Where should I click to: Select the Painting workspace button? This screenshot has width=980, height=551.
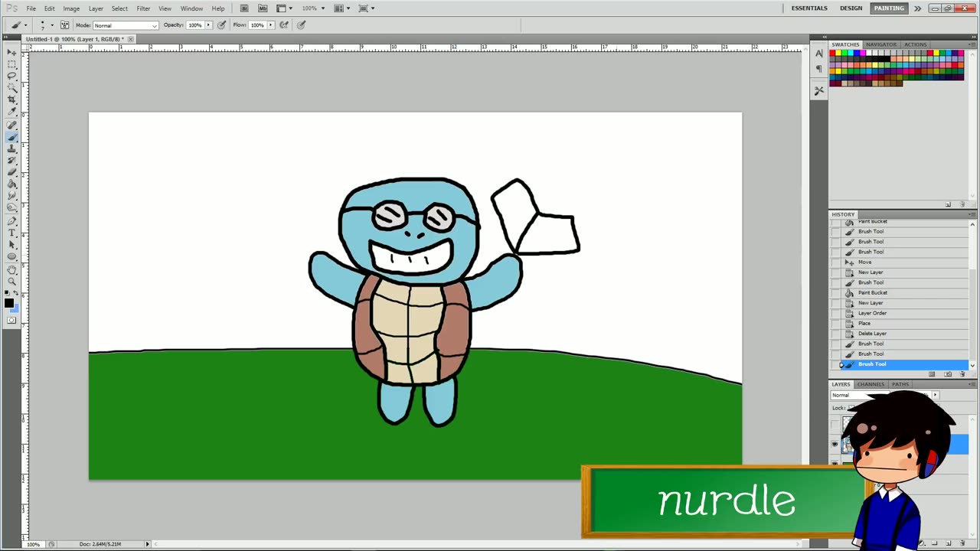pos(889,8)
